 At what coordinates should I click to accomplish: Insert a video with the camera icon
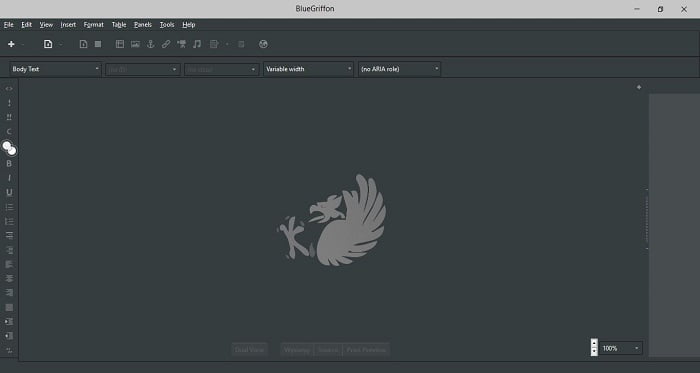coord(182,44)
